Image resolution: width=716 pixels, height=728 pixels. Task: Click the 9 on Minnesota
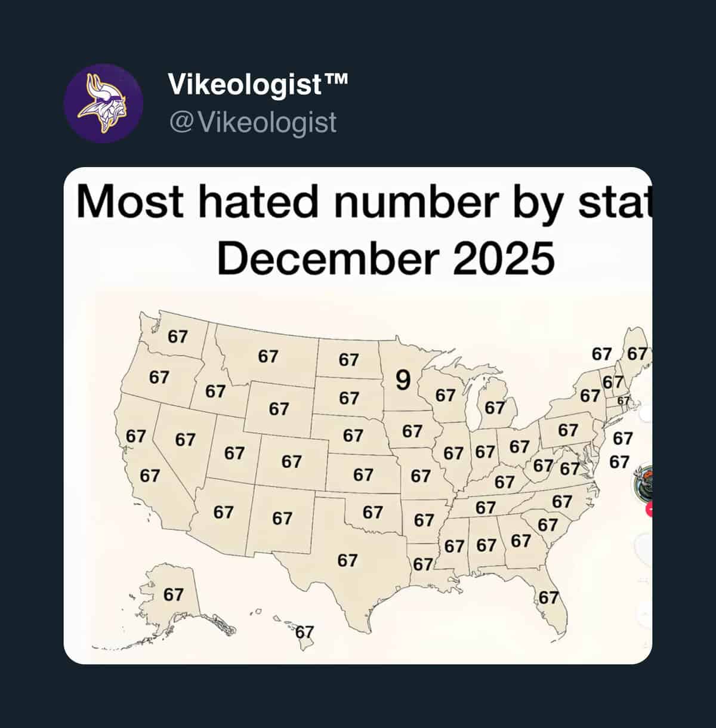(403, 380)
